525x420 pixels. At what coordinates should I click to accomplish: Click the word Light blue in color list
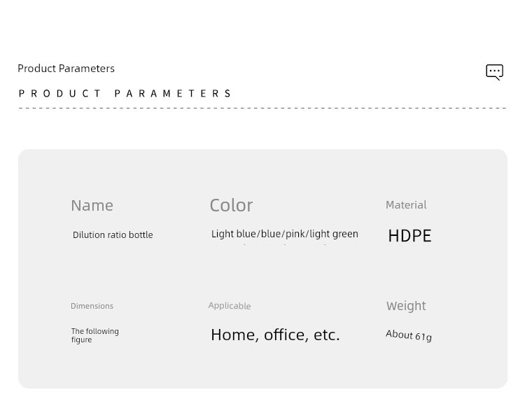tap(234, 234)
